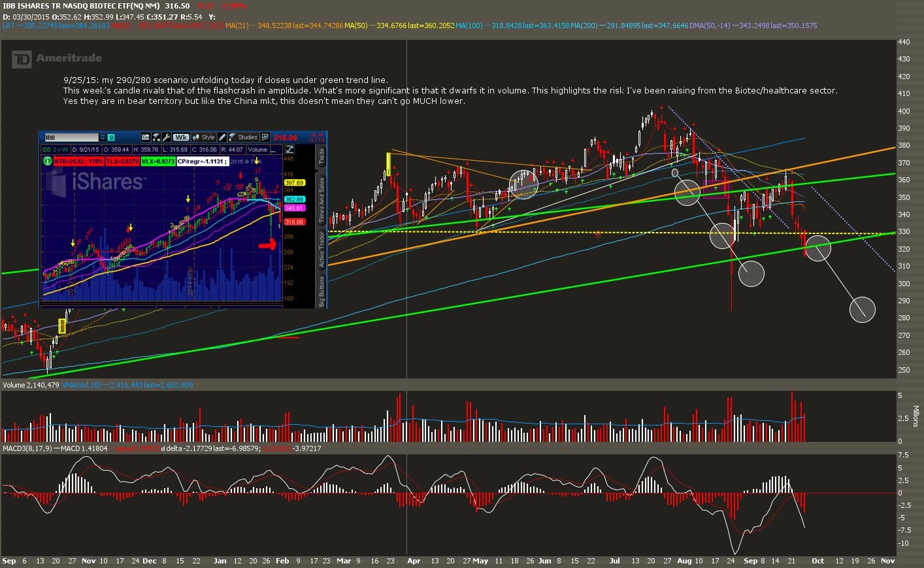Click the cyan 362.89 price bubble
Image resolution: width=924 pixels, height=568 pixels.
point(294,199)
